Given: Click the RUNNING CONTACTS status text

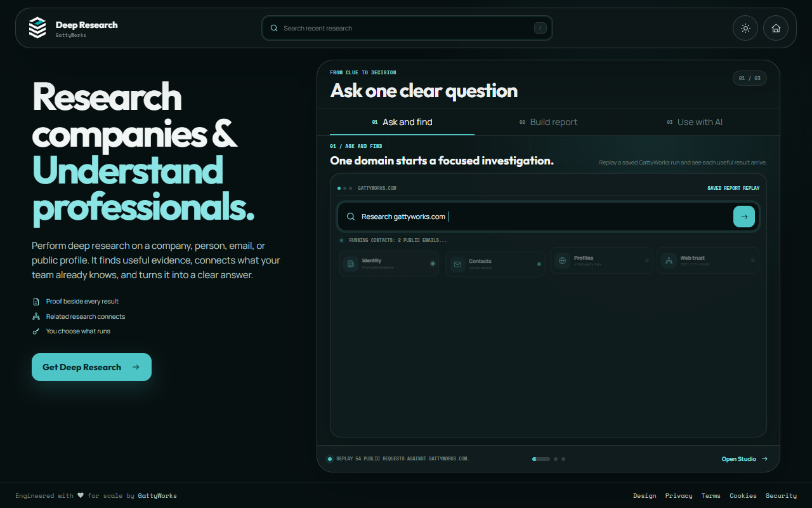Looking at the screenshot, I should (398, 241).
